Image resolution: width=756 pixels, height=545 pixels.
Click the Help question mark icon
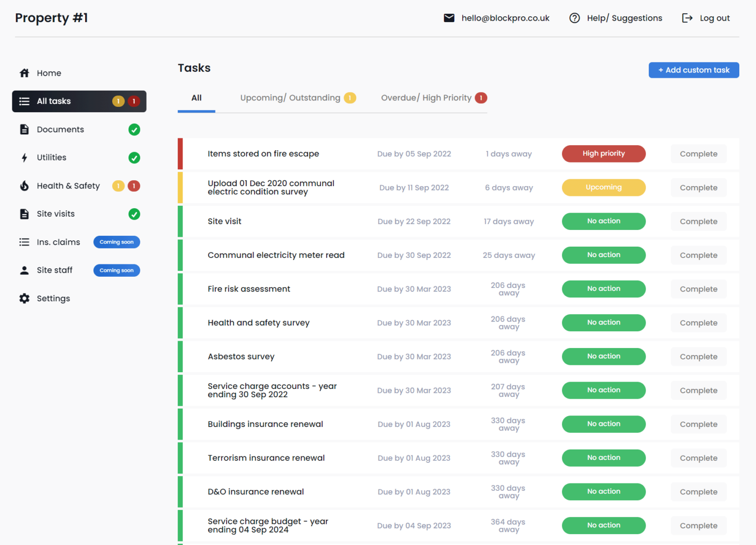point(574,18)
